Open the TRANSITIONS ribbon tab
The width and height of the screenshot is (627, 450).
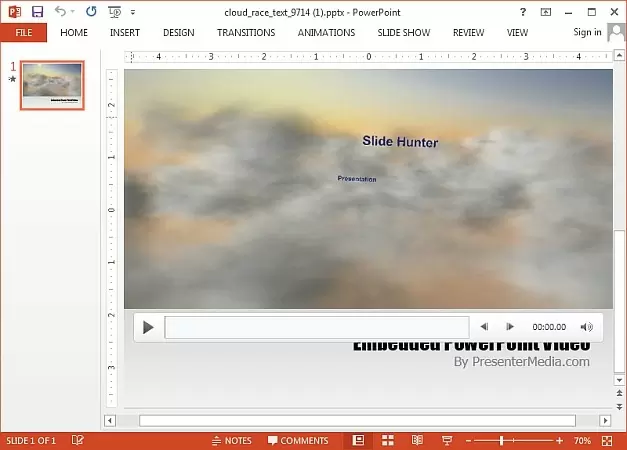point(246,32)
